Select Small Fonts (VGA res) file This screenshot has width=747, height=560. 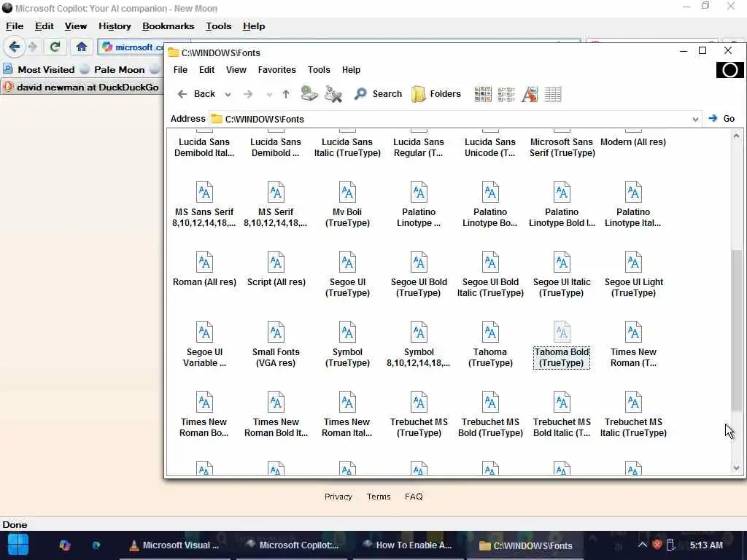point(276,344)
